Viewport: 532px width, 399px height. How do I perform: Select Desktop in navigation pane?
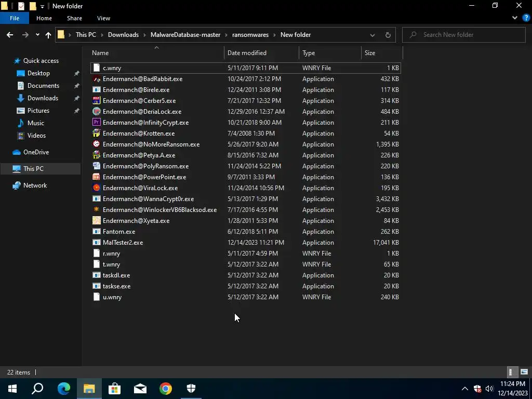tap(38, 73)
